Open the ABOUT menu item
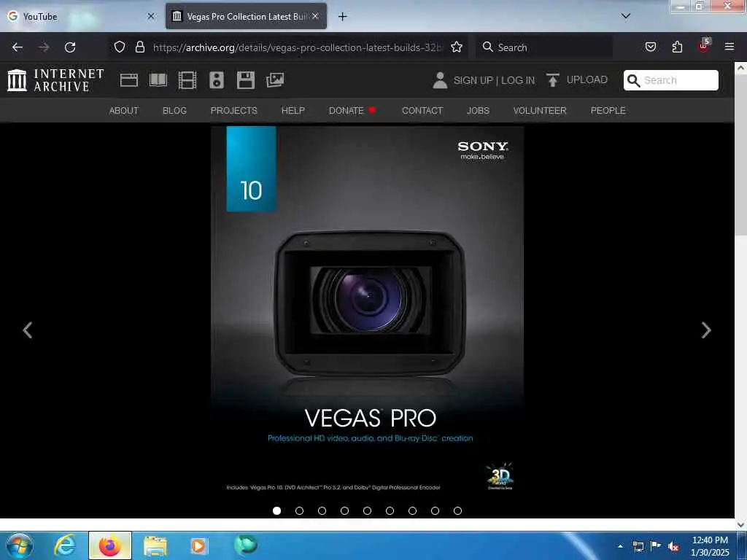The height and width of the screenshot is (560, 747). point(124,111)
